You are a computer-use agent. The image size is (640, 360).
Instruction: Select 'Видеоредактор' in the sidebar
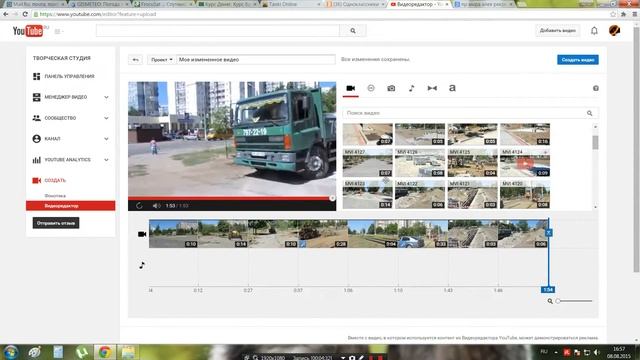tap(71, 206)
